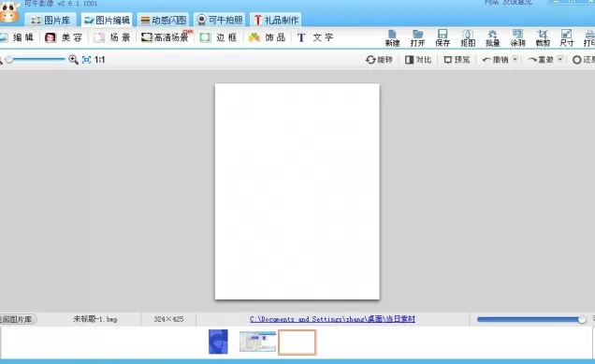This screenshot has width=595, height=364.
Task: Open the 尺寸 resize tool
Action: (x=567, y=38)
